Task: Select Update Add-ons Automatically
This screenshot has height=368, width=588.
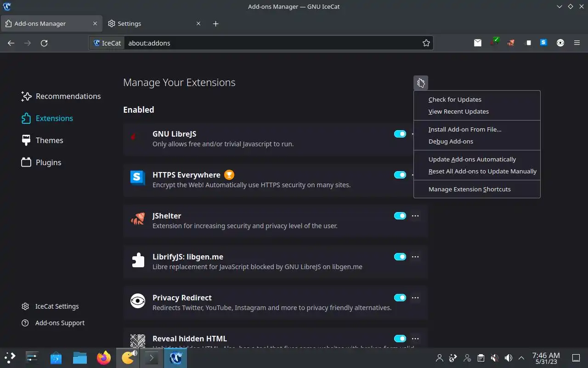Action: pyautogui.click(x=477, y=159)
